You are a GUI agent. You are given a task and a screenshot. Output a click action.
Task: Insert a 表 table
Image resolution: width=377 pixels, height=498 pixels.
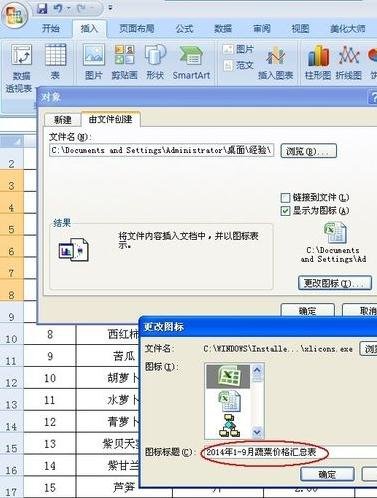(55, 62)
